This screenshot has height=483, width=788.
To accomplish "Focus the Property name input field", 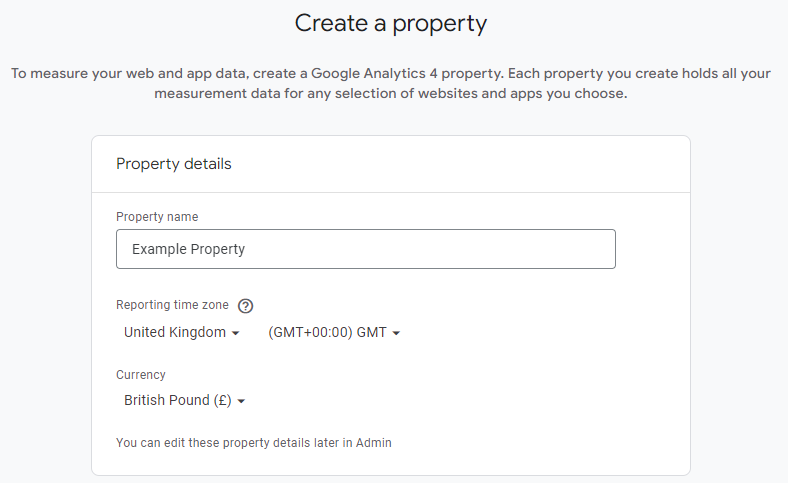I will point(366,249).
